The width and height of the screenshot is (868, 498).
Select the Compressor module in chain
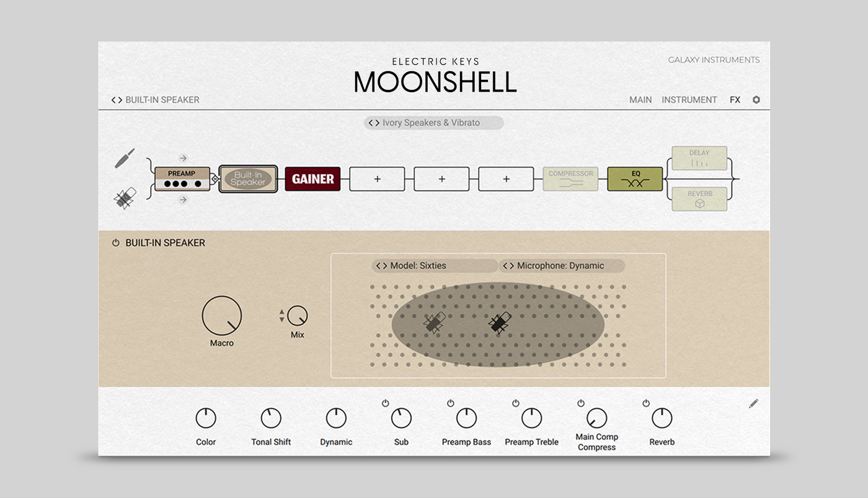(x=570, y=179)
